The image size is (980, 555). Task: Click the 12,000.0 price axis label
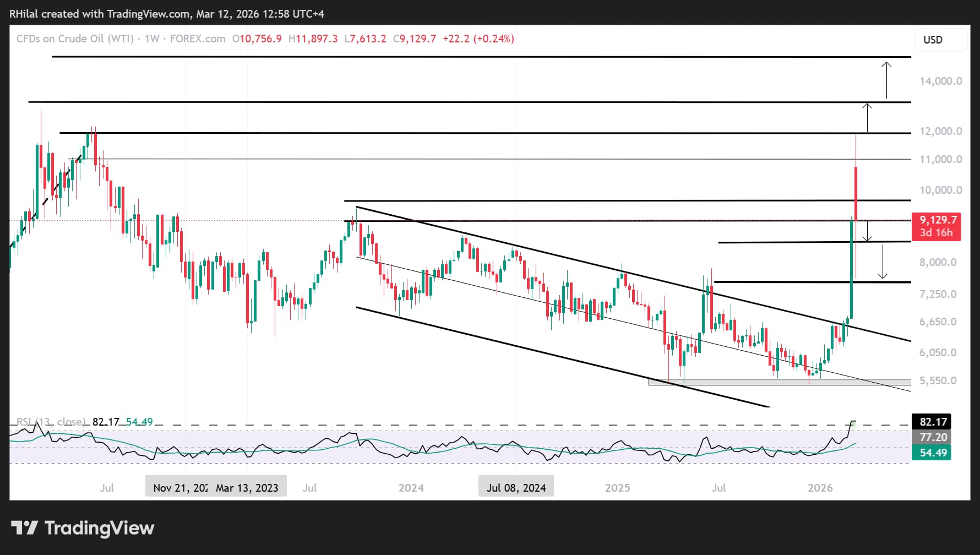click(x=940, y=131)
